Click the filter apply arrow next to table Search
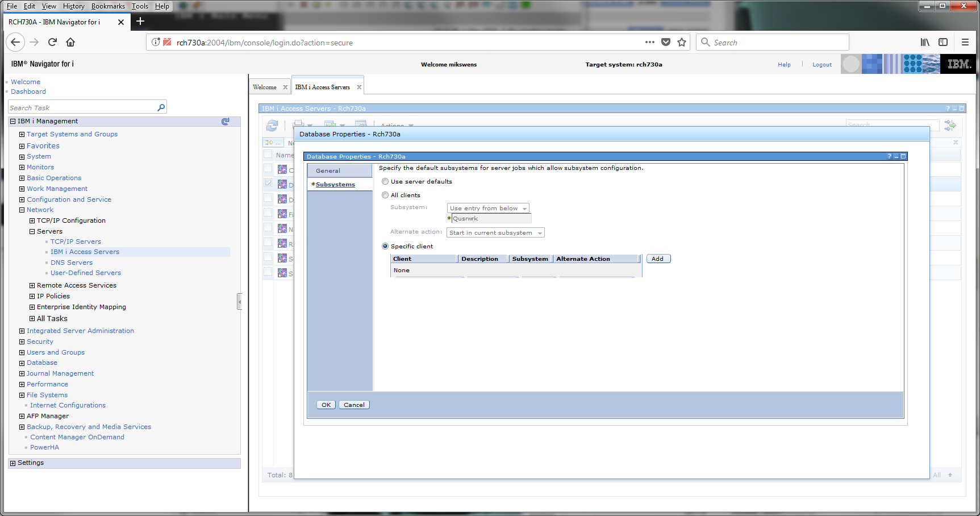The width and height of the screenshot is (980, 516). (x=950, y=125)
